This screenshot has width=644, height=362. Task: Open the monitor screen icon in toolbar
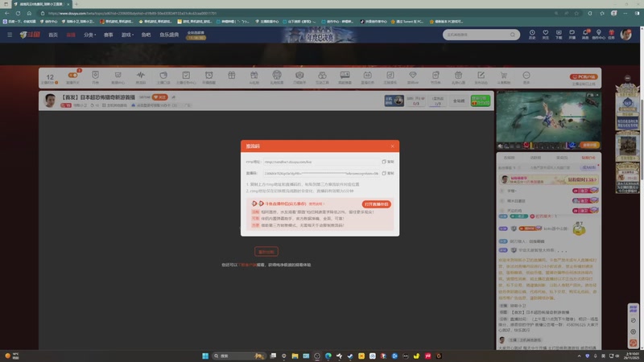pos(345,75)
